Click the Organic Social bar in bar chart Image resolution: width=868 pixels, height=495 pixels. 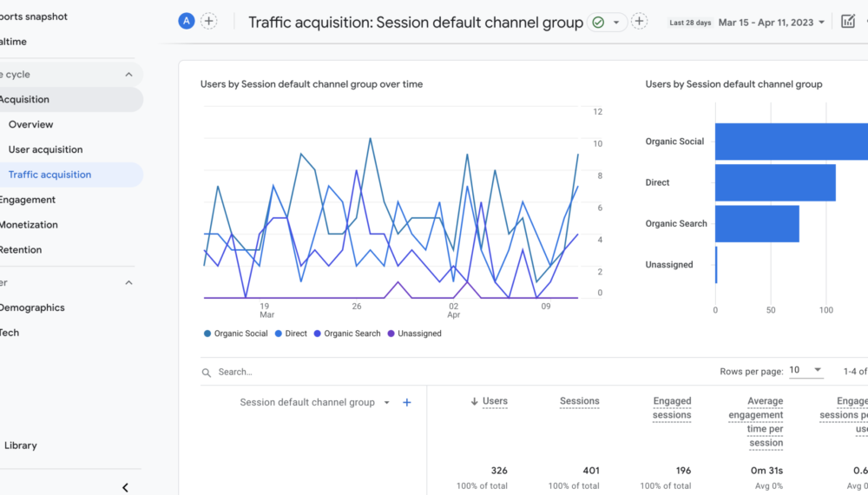[791, 142]
